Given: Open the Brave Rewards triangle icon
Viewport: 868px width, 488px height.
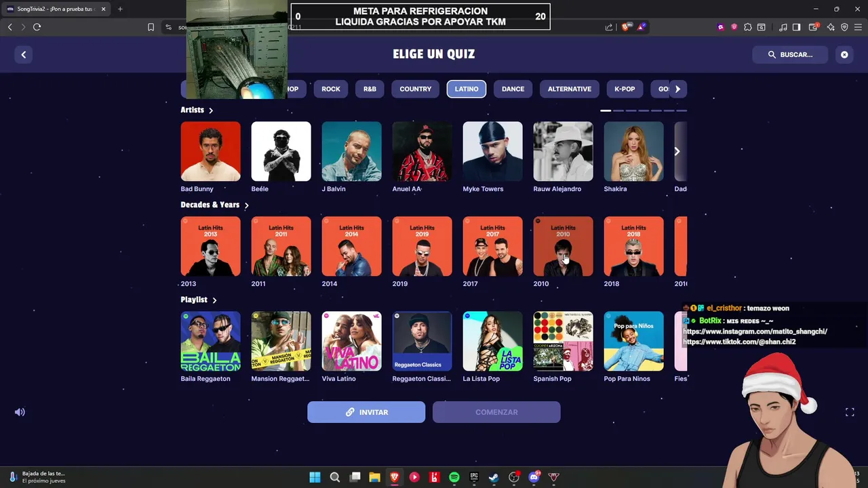Looking at the screenshot, I should (642, 27).
